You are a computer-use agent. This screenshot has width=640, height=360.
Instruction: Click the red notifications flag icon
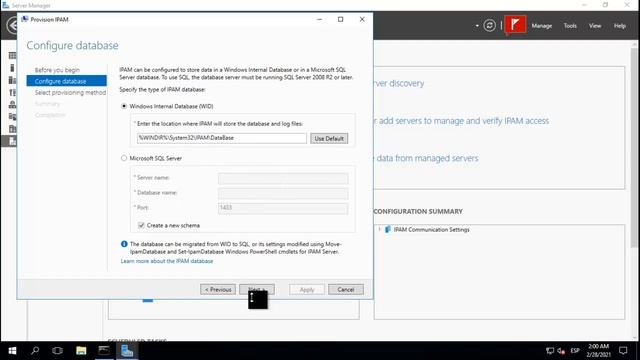coord(515,25)
